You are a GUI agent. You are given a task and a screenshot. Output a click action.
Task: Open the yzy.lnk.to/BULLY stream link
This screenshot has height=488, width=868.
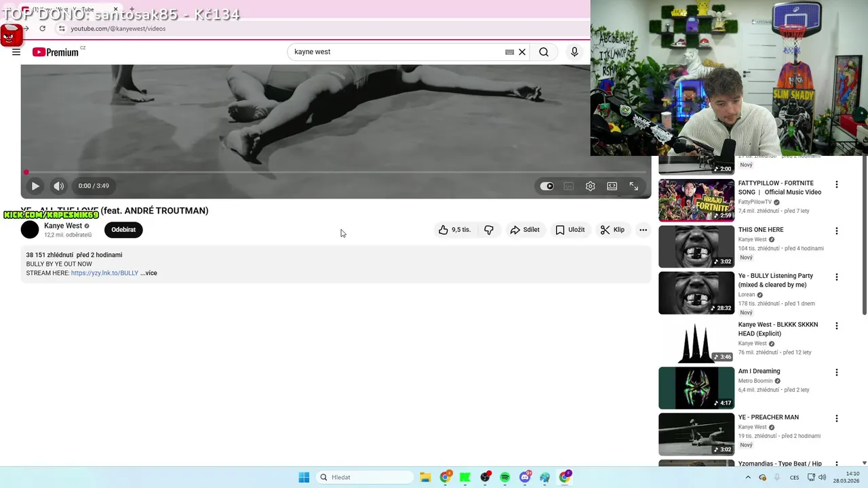pos(104,273)
